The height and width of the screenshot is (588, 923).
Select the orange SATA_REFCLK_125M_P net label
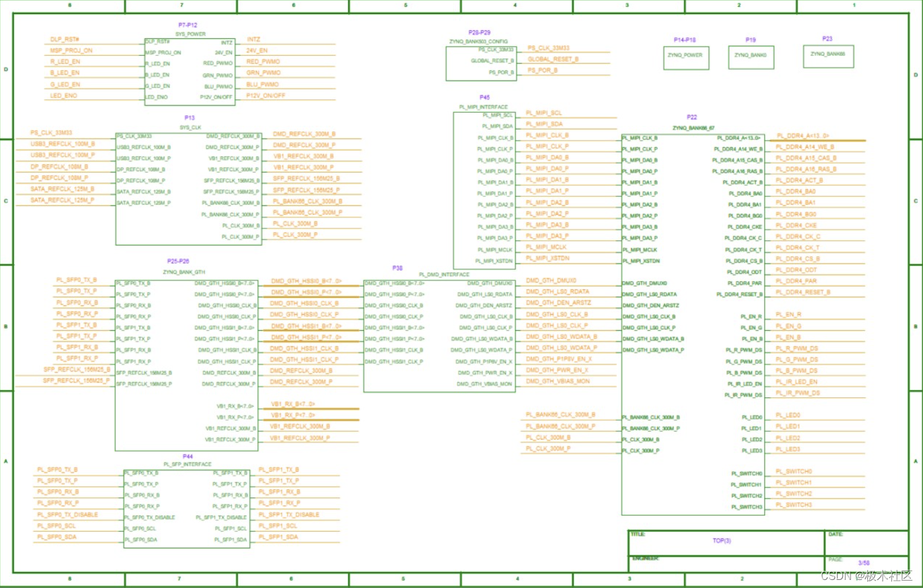click(62, 200)
